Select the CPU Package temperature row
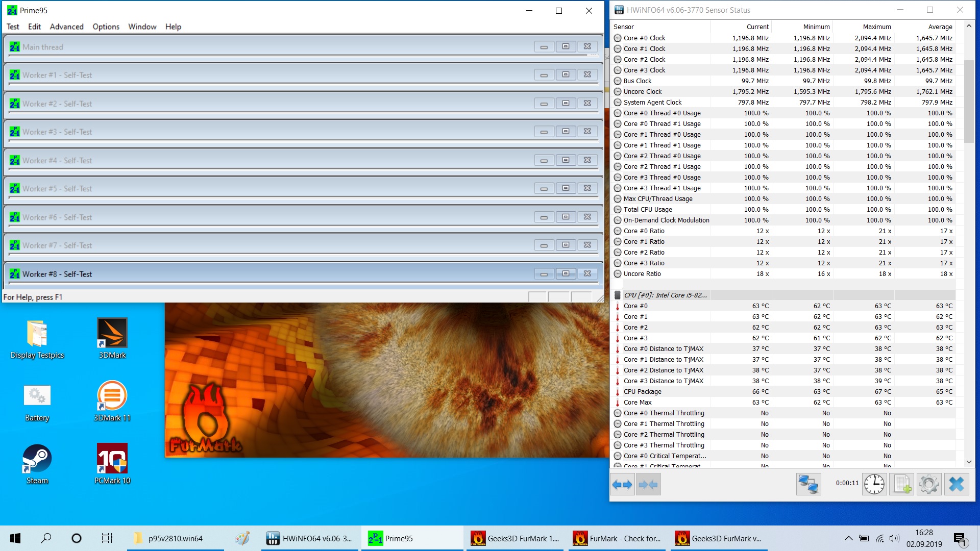Screen dimensions: 980x551 pos(783,391)
